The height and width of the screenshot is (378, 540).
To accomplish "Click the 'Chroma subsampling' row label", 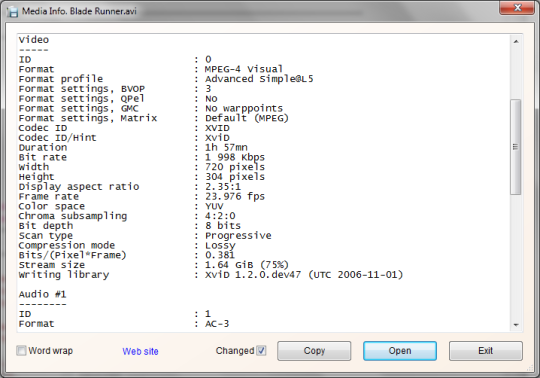I will (73, 216).
